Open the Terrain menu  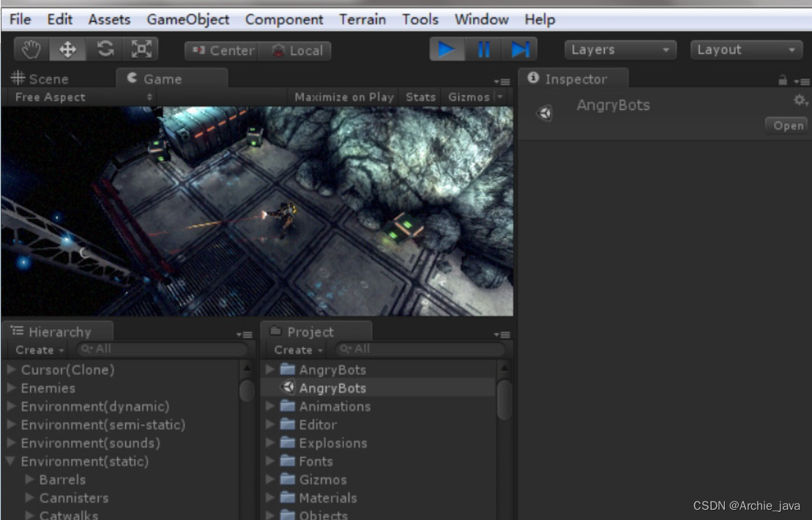coord(362,20)
